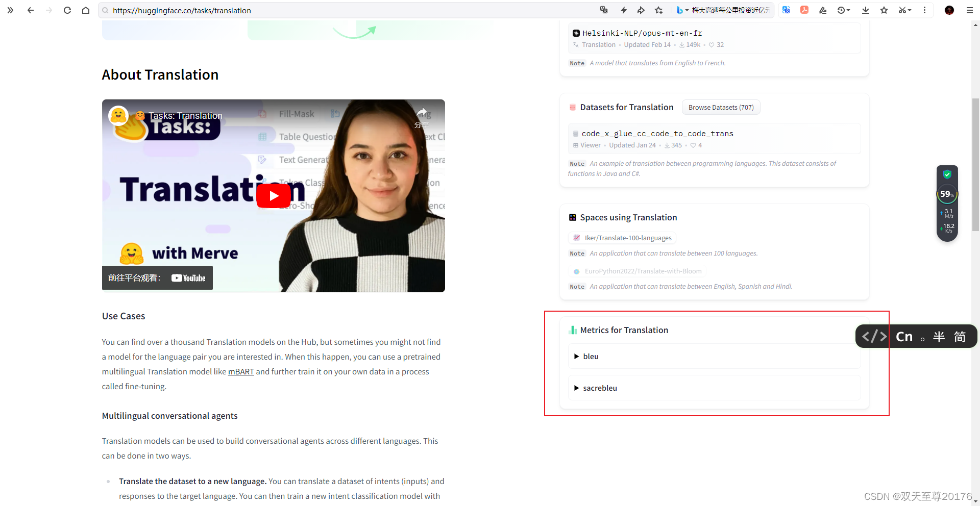Click the blue translate extension icon
The image size is (980, 506).
[x=786, y=10]
